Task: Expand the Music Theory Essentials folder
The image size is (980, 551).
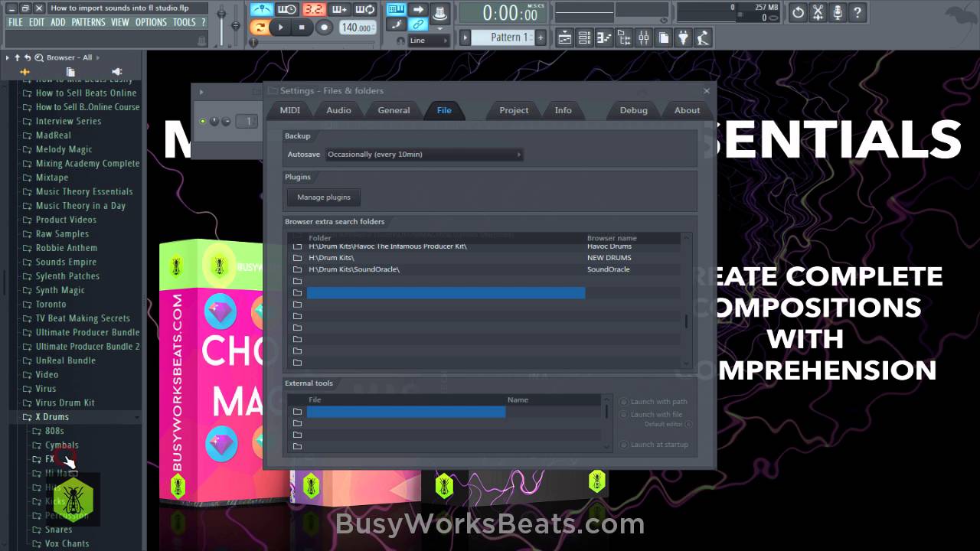Action: 84,192
